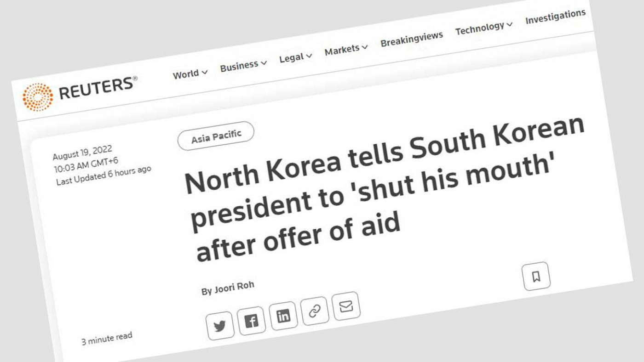Screen dimensions: 644x362
Task: Expand the Technology dropdown menu
Action: coord(484,28)
